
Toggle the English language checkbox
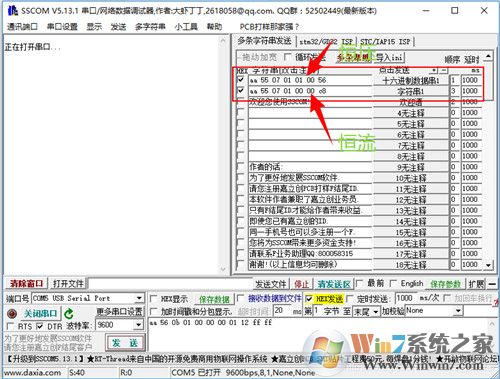coord(393,284)
